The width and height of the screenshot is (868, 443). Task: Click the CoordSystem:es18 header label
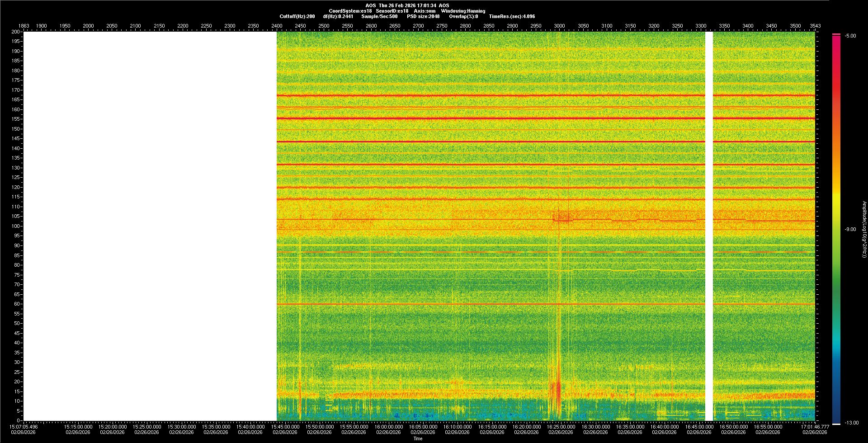tap(350, 11)
